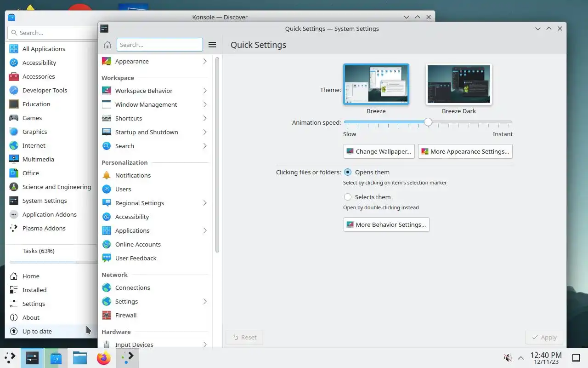Click the Search magnifier icon in sidebar list
This screenshot has width=588, height=368.
tap(107, 146)
